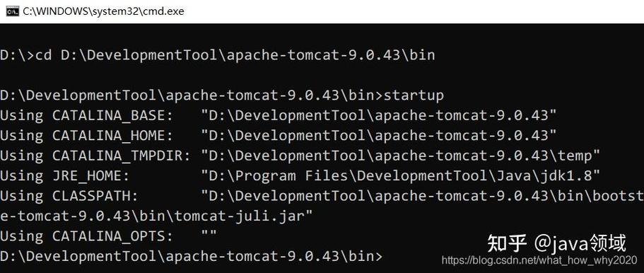The image size is (644, 273).
Task: Click the first D:\> prompt
Action: click(18, 55)
